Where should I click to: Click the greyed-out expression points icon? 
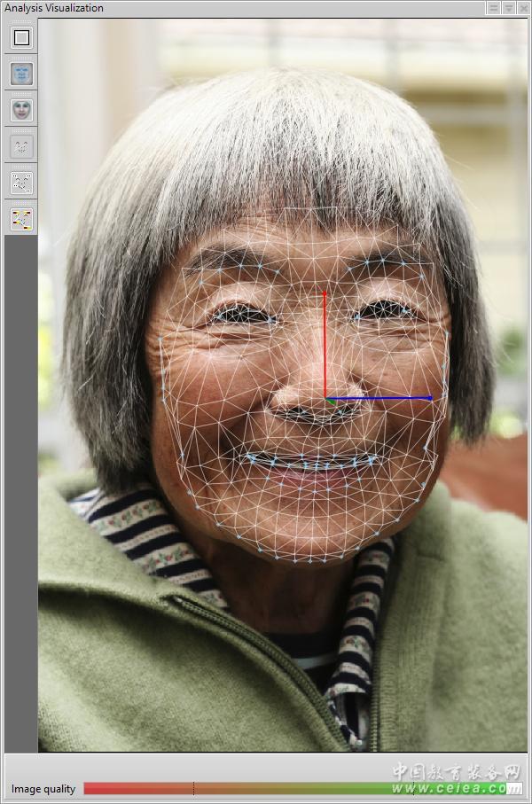tap(21, 147)
